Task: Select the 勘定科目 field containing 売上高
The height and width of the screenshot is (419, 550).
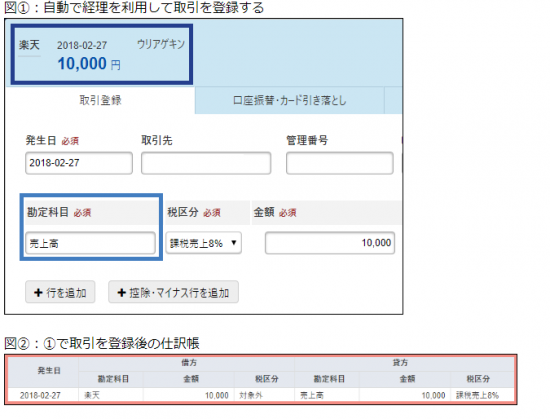Action: point(90,243)
